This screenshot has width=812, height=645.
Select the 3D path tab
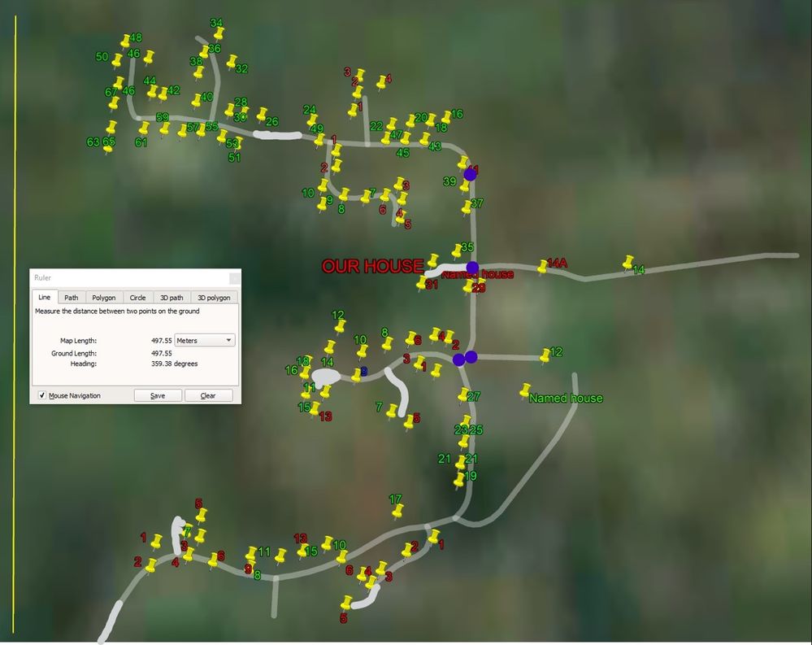coord(171,298)
